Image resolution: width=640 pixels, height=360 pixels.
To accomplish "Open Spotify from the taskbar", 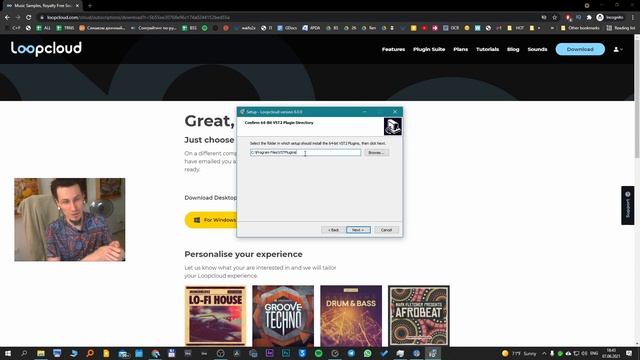I will click(x=318, y=353).
